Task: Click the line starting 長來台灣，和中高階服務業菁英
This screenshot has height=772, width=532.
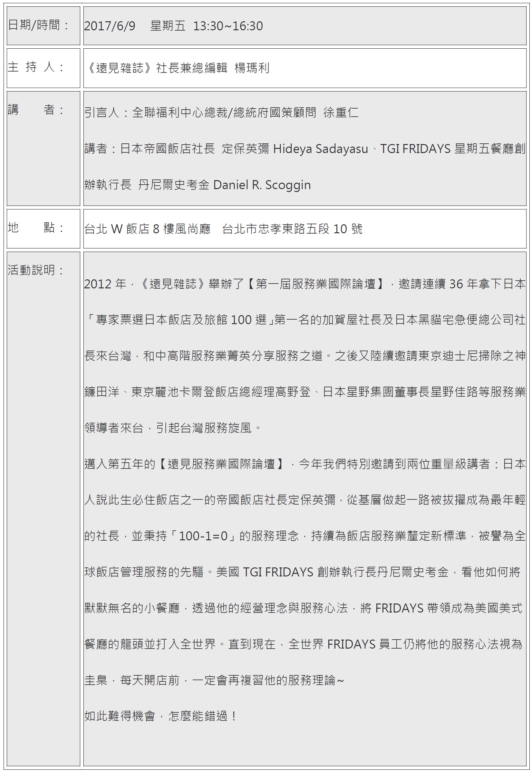Action: pos(305,356)
